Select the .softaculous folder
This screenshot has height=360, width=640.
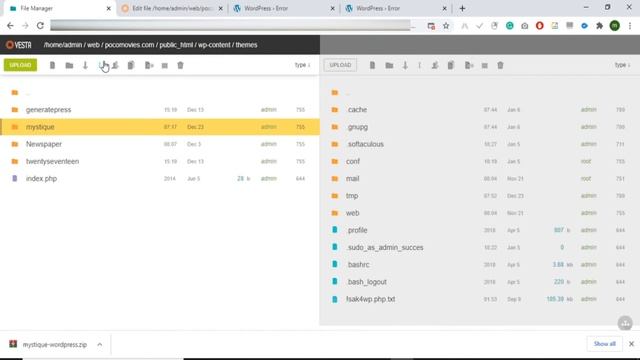480,144
